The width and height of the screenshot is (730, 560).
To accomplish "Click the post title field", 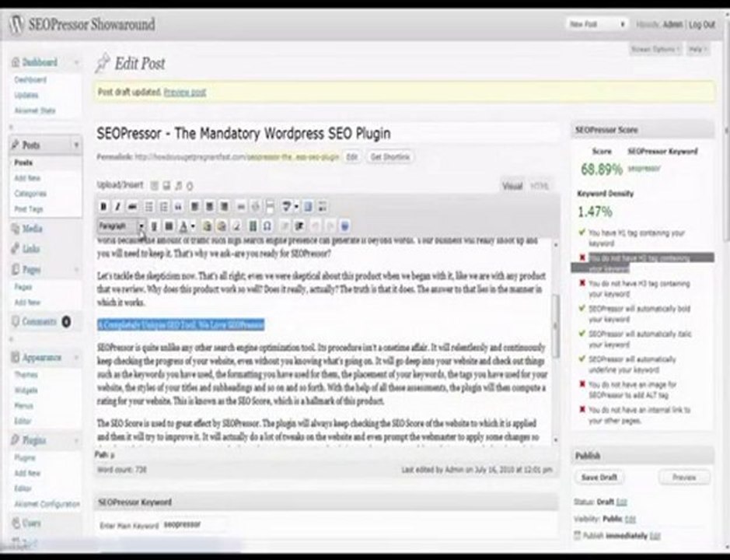I will pyautogui.click(x=327, y=134).
